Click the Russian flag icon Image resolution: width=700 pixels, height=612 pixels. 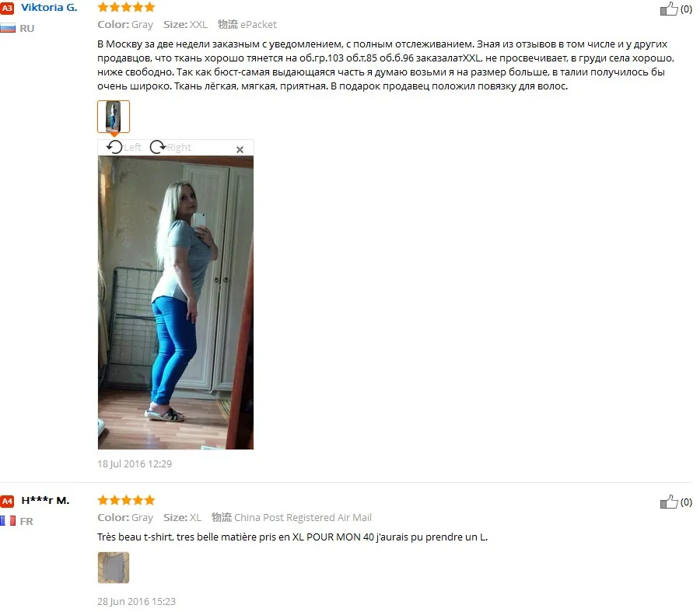click(8, 28)
